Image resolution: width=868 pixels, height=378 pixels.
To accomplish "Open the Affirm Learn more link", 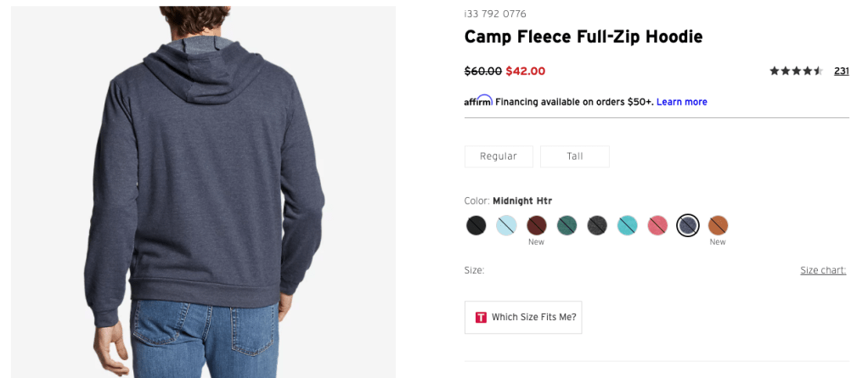I will coord(681,102).
